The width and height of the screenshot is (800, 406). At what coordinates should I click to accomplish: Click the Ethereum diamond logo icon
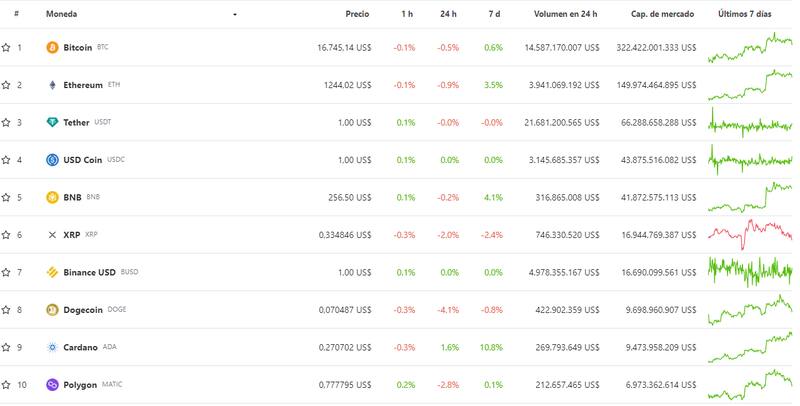click(53, 85)
